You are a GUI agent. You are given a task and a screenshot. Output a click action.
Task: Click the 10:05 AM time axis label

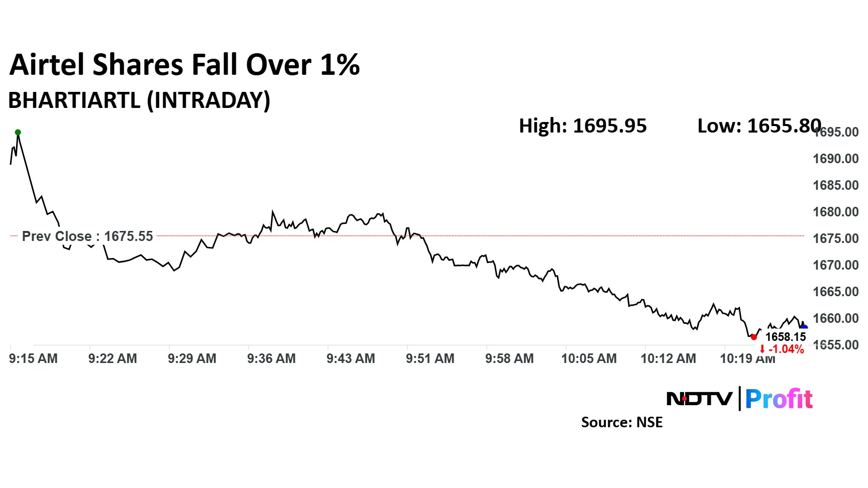(x=589, y=358)
